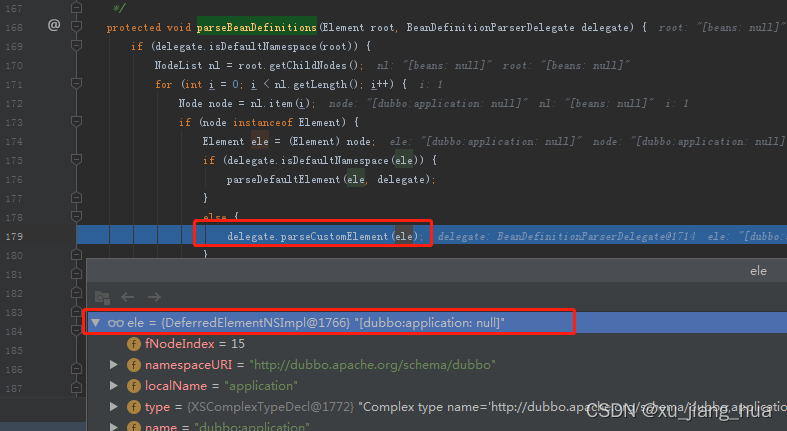The height and width of the screenshot is (431, 787).
Task: Click the fold end marker at line 177
Action: click(76, 198)
